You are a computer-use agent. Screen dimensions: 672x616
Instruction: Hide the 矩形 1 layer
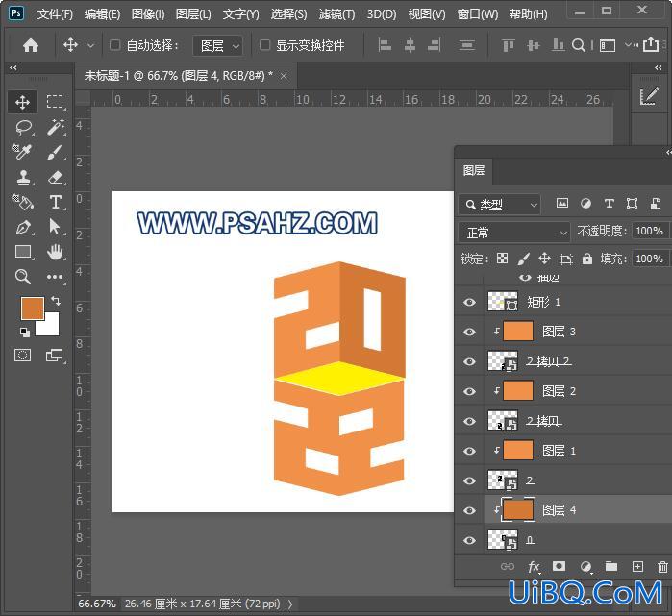pos(469,302)
